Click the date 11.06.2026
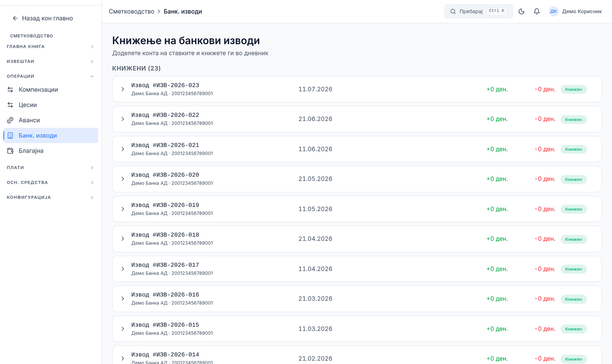Screen dimensions: 612x364 click(x=315, y=149)
